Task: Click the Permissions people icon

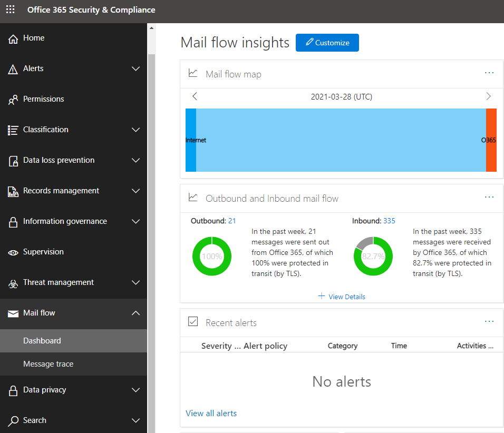Action: (13, 100)
